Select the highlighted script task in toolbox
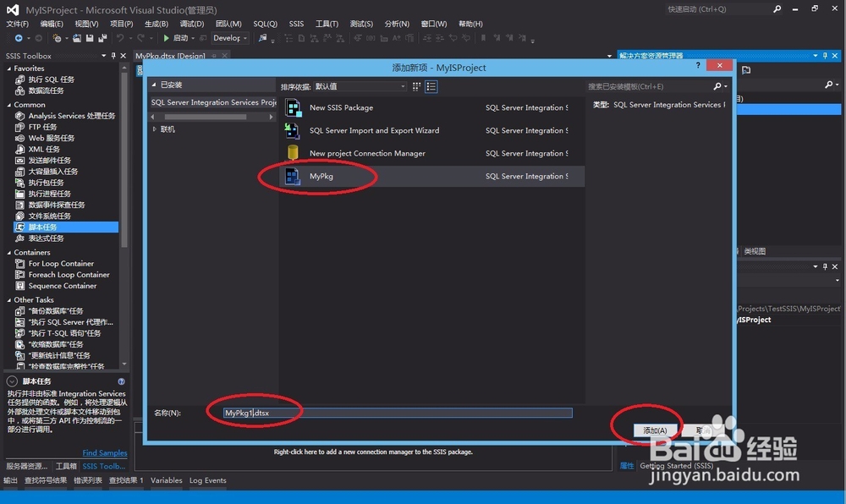The height and width of the screenshot is (504, 846). click(66, 227)
